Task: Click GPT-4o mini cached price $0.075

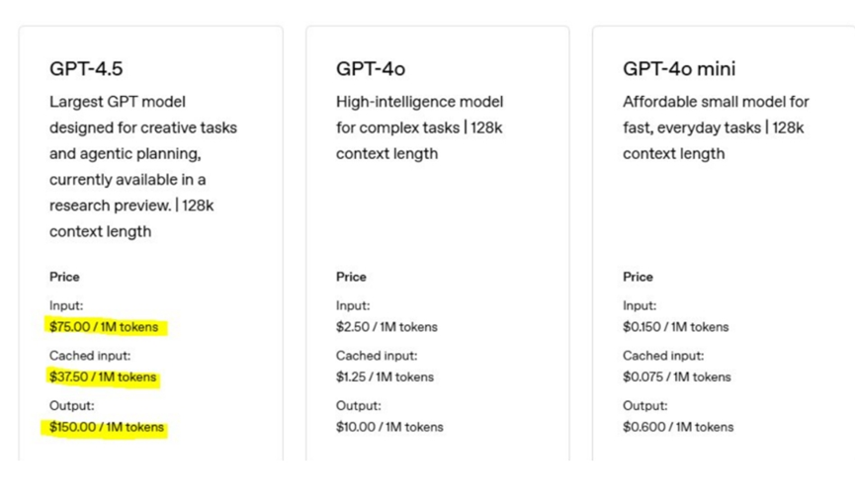Action: [x=677, y=377]
